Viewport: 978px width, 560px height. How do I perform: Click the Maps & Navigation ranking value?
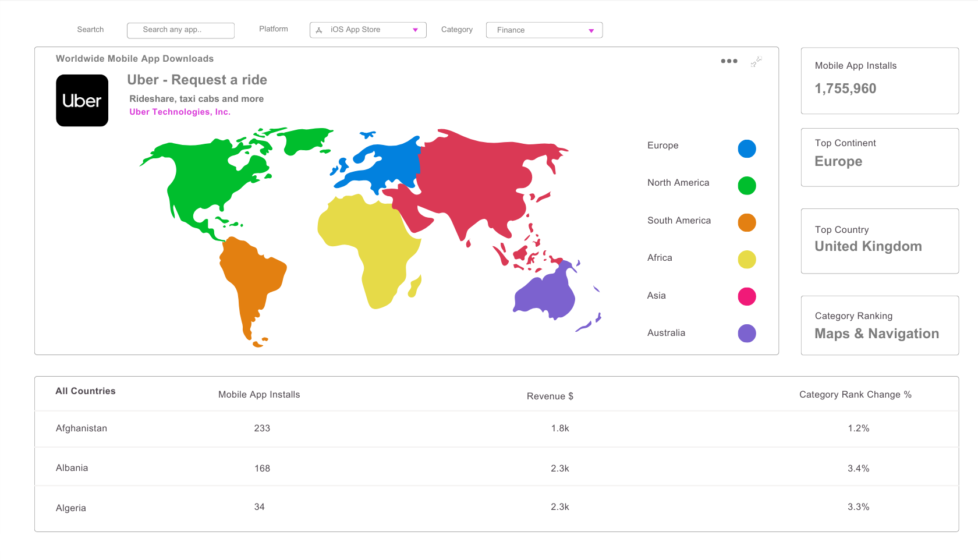877,334
